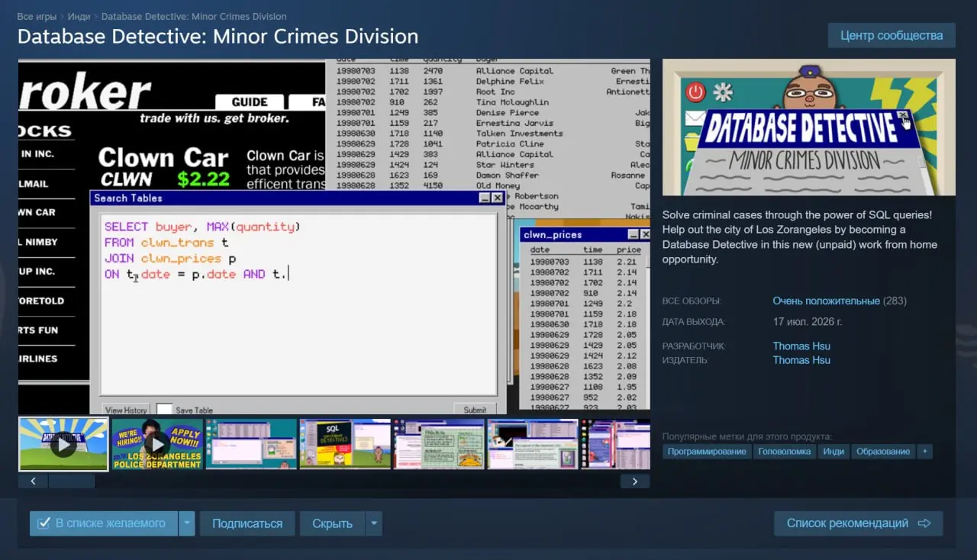Click the page title "Database Detective: Minor Crimes Division"

[x=218, y=37]
